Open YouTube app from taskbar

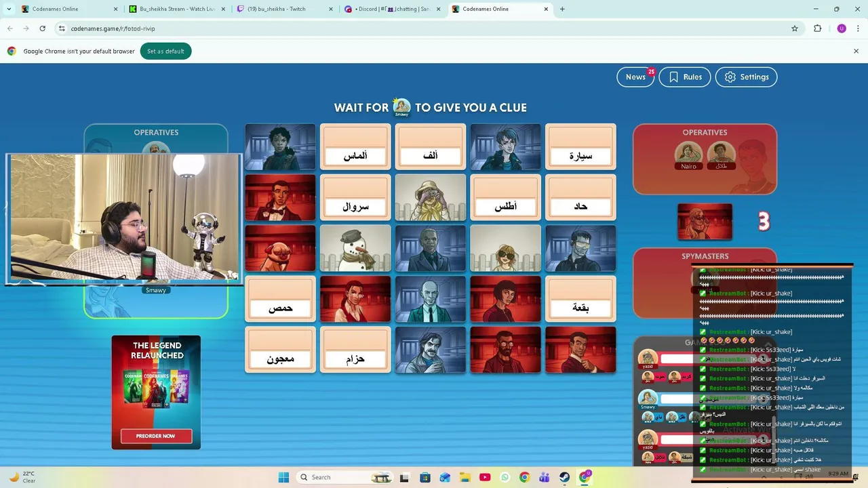(485, 477)
